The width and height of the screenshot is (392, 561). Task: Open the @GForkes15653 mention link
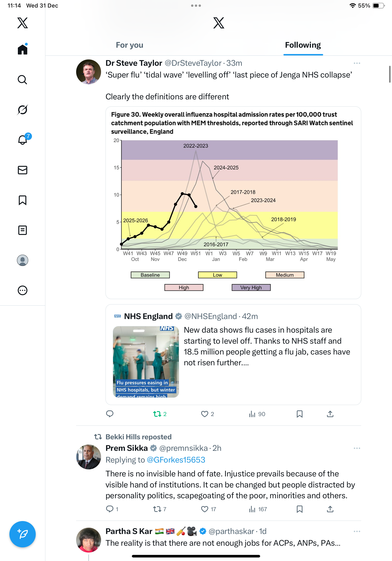[x=176, y=460]
